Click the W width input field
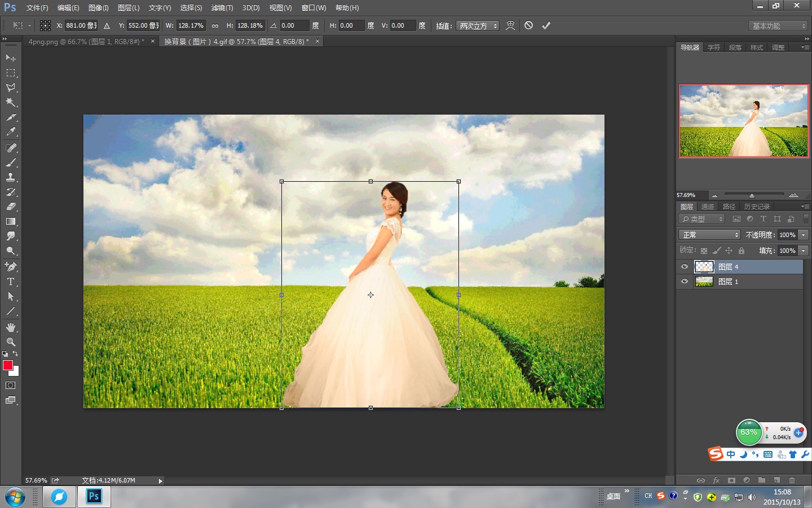Viewport: 812px width, 508px height. coord(191,25)
